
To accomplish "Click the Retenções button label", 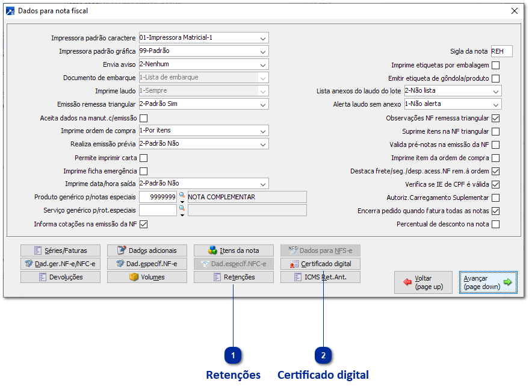I will [x=239, y=277].
